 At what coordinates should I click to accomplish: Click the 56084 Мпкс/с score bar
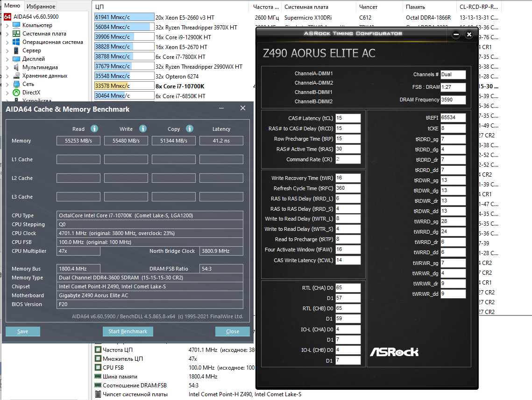[124, 27]
